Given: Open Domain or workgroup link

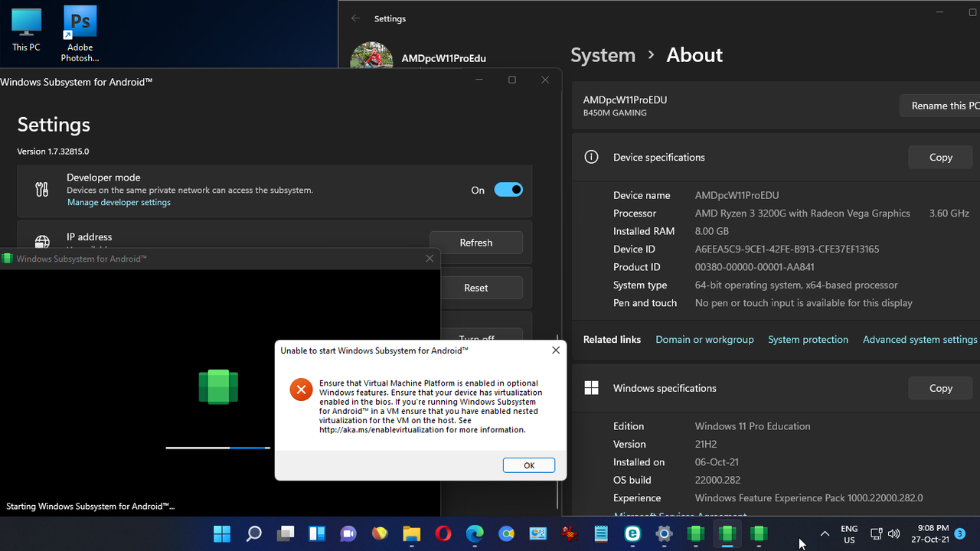Looking at the screenshot, I should tap(704, 339).
